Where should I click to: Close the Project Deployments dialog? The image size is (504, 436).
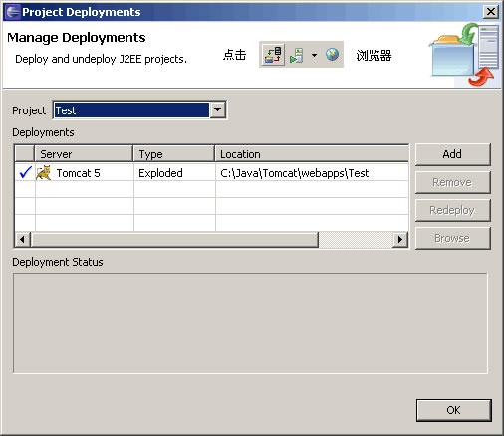coord(491,12)
